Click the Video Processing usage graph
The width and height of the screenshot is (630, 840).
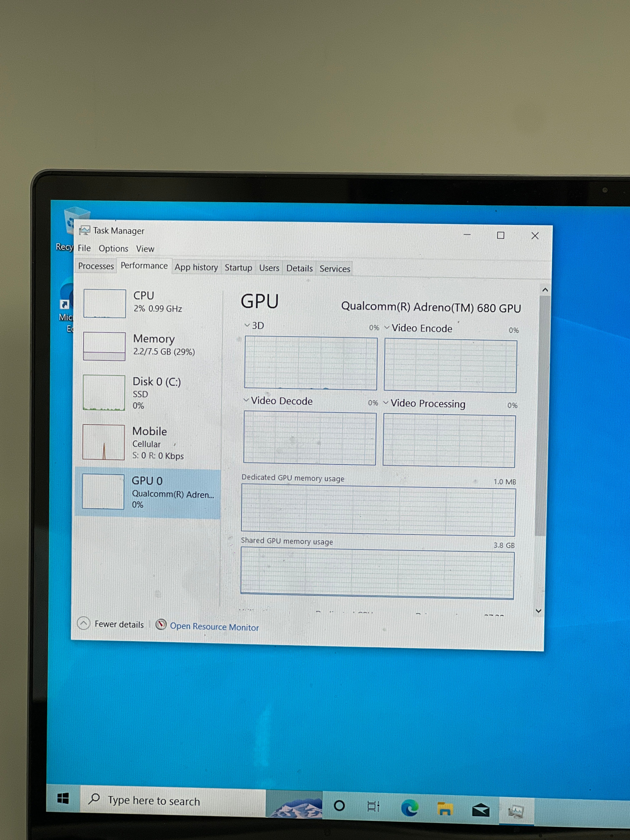point(449,441)
